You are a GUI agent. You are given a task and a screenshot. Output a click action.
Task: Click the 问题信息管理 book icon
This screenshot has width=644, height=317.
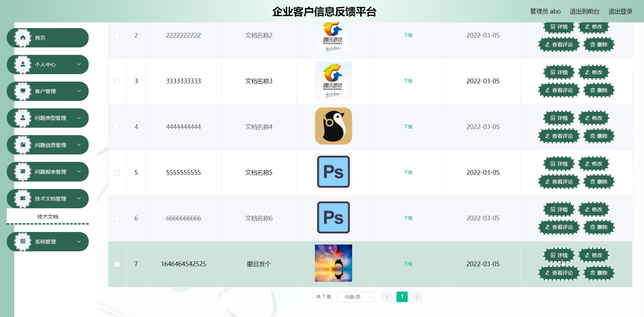(x=23, y=145)
